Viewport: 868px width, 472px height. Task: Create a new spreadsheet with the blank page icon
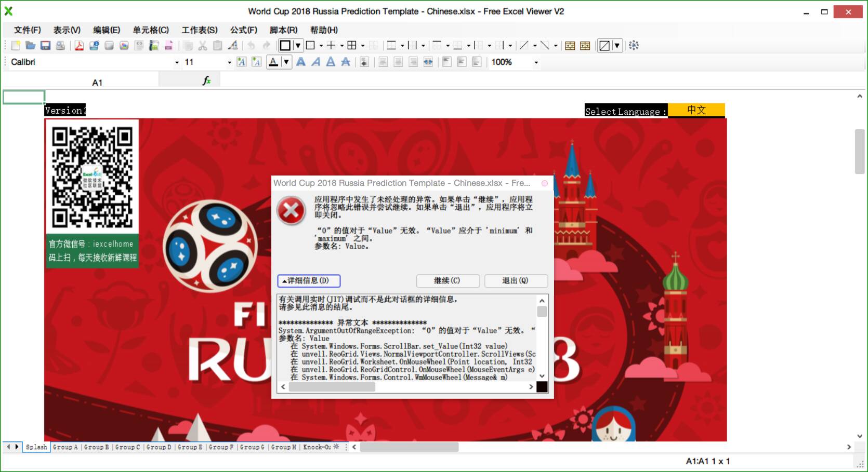click(16, 46)
